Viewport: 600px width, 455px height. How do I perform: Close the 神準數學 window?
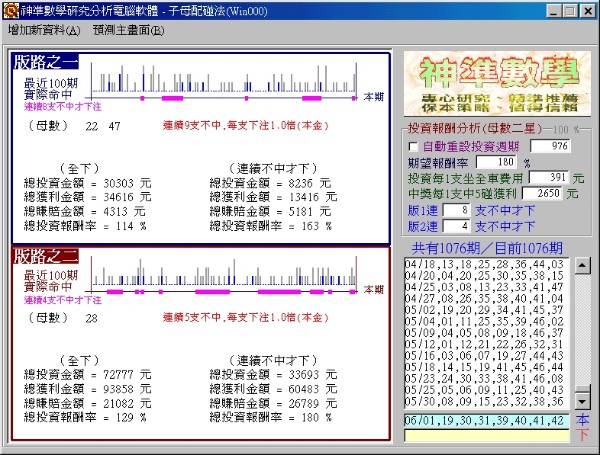point(588,11)
